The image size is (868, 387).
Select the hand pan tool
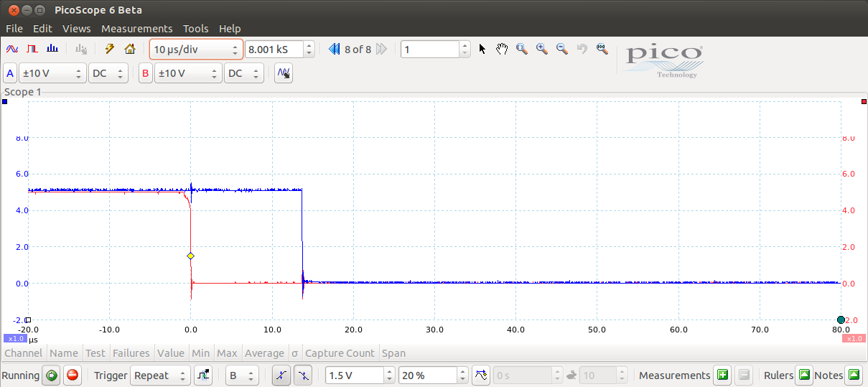(x=502, y=50)
